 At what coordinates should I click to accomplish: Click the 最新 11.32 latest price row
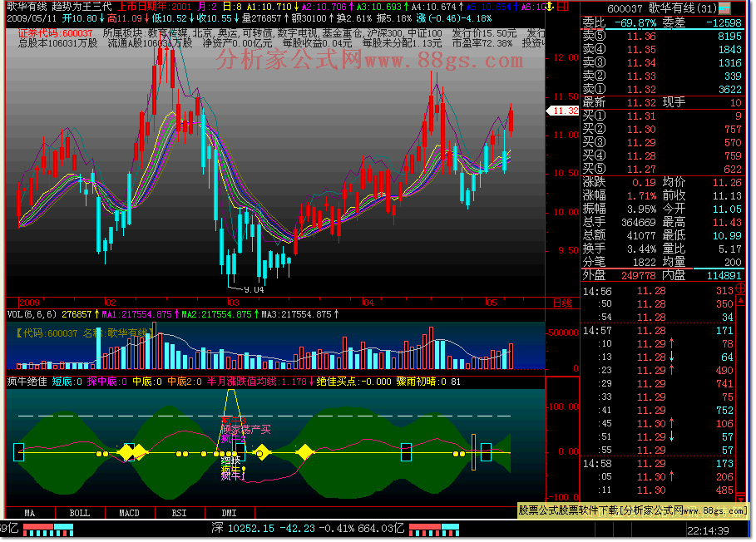coord(662,102)
